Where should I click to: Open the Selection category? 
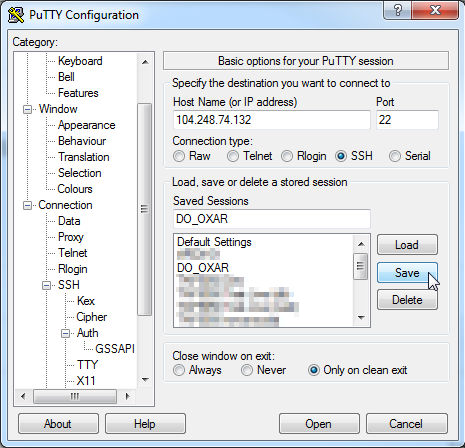(x=79, y=173)
